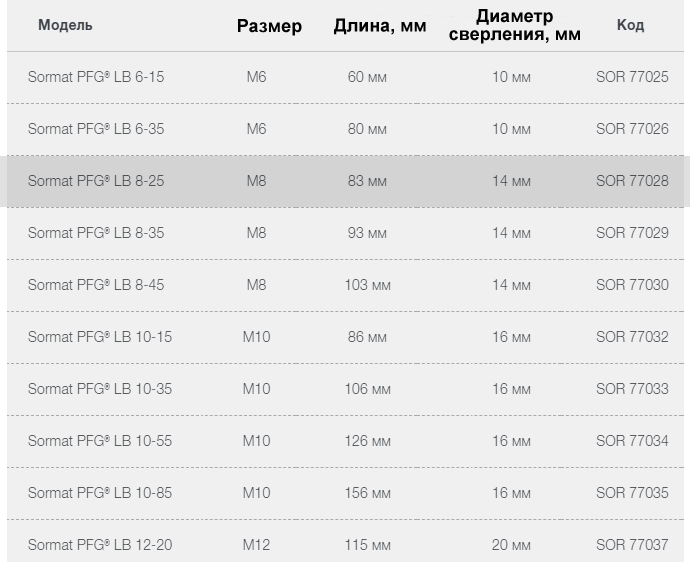
Task: Click Sormat PFG LB 10-55 model name
Action: (x=100, y=441)
